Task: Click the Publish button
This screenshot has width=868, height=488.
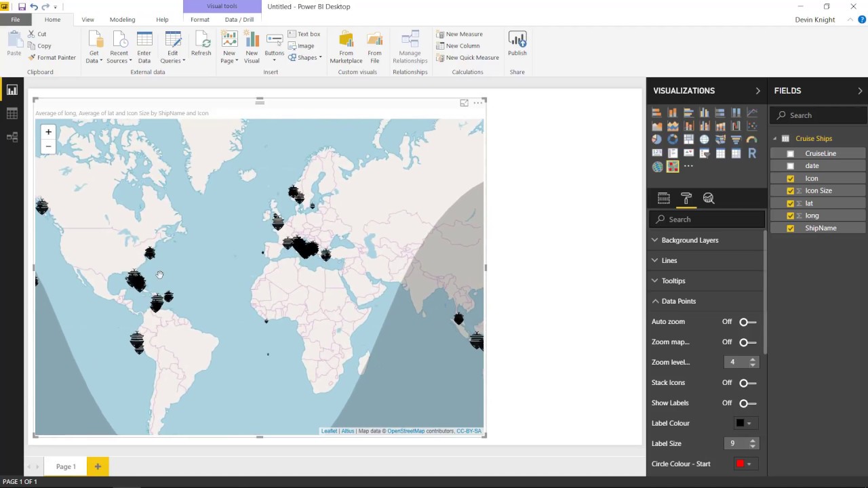Action: click(517, 43)
